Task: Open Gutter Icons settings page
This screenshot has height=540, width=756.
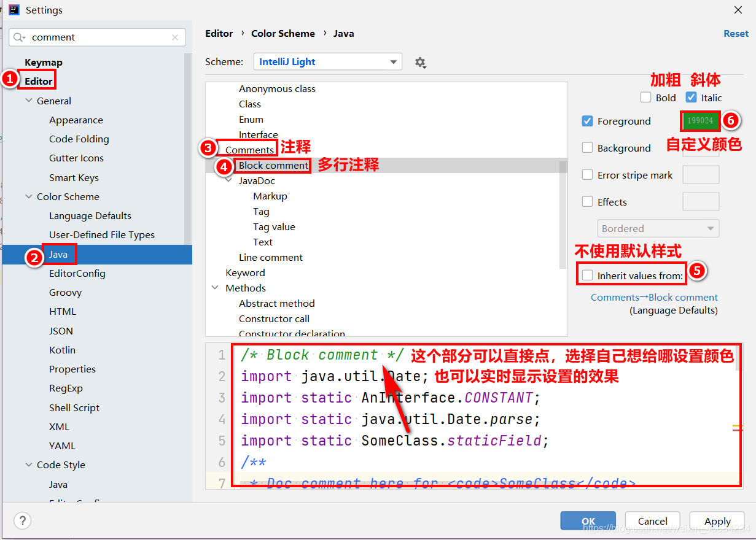Action: (77, 158)
